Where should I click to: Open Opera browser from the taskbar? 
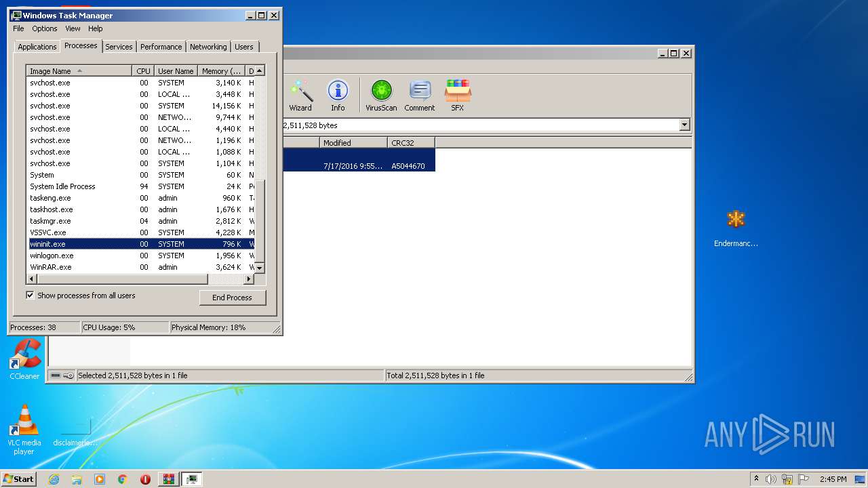pyautogui.click(x=145, y=479)
